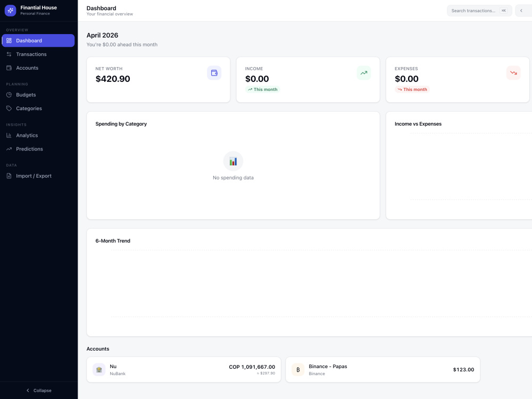The width and height of the screenshot is (532, 399).
Task: Open the Analytics page
Action: (38, 135)
